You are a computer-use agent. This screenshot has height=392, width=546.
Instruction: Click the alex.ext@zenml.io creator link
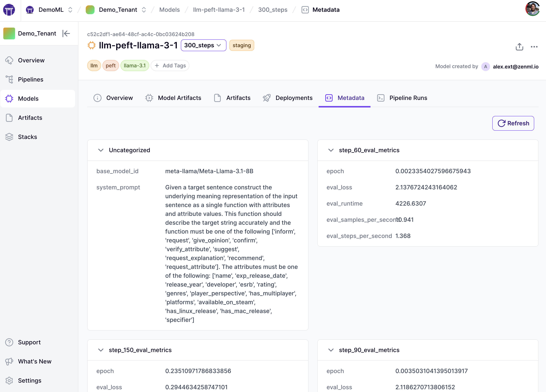516,66
